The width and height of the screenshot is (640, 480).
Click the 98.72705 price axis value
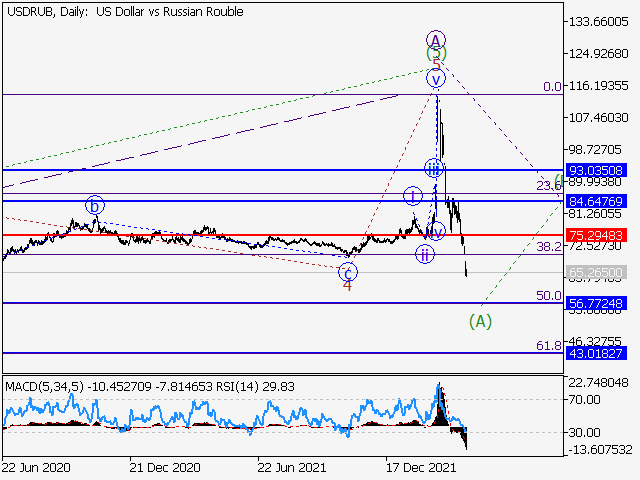click(595, 149)
